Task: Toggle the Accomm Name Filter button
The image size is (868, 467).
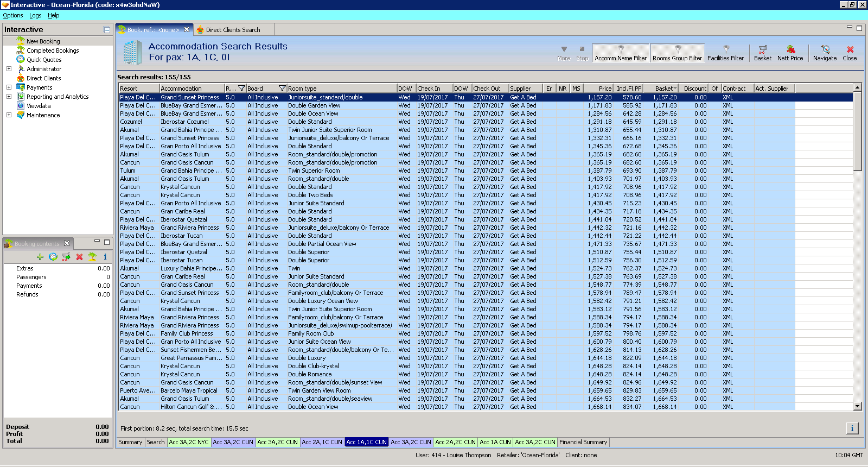Action: [621, 53]
